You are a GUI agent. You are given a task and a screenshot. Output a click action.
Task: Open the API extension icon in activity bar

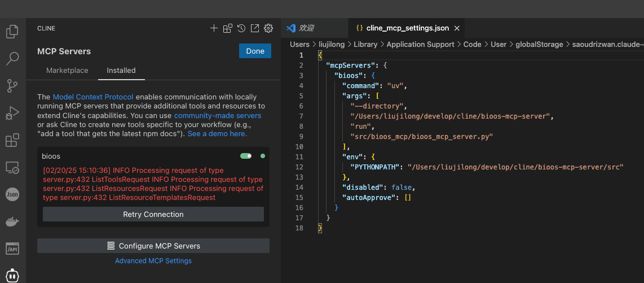point(12,249)
